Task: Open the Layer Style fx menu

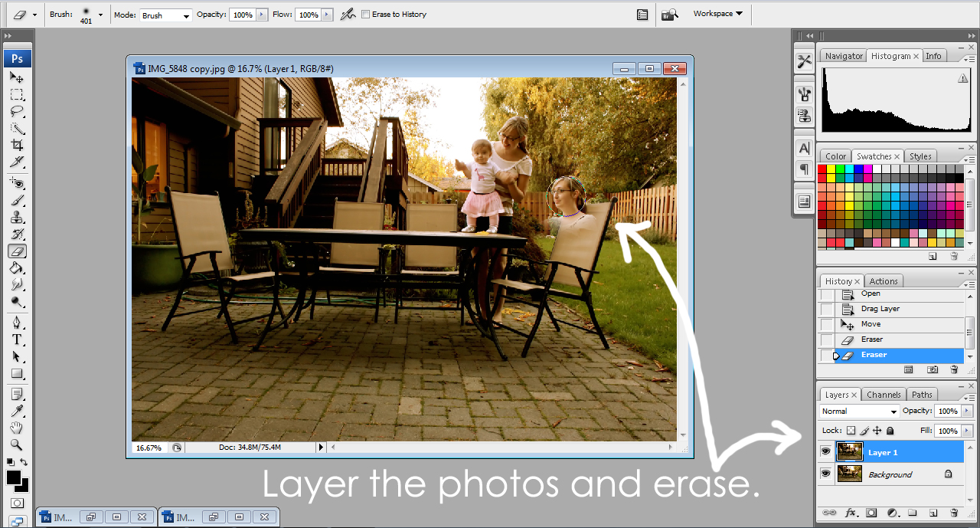Action: [x=850, y=512]
